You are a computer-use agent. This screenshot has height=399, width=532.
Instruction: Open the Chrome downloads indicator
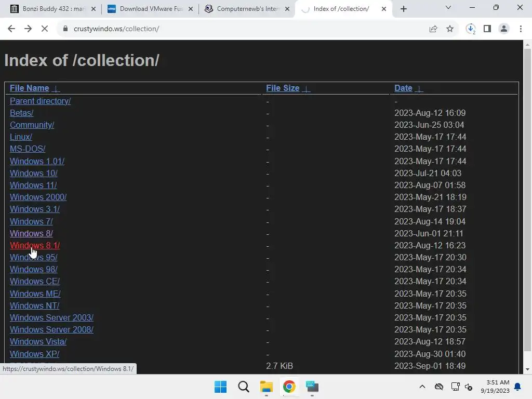tap(471, 29)
